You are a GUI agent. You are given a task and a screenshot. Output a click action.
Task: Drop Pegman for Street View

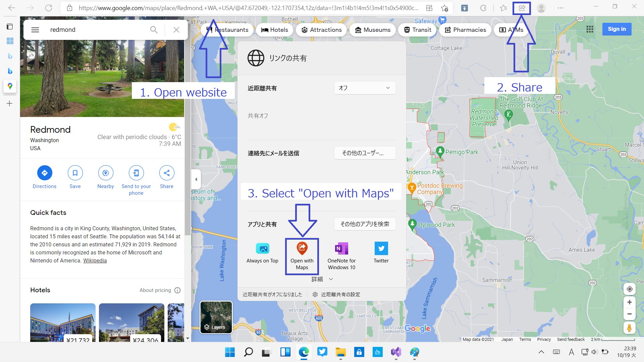pyautogui.click(x=629, y=327)
